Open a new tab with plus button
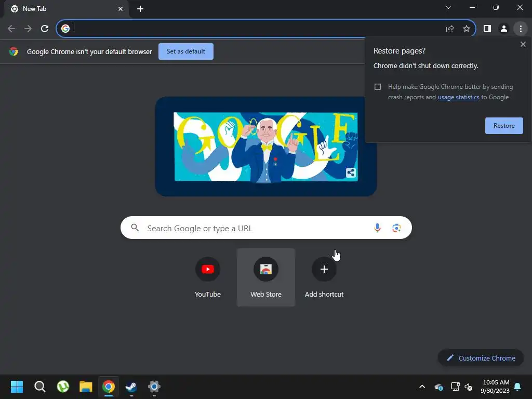Screen dimensions: 532x399 [x=140, y=9]
